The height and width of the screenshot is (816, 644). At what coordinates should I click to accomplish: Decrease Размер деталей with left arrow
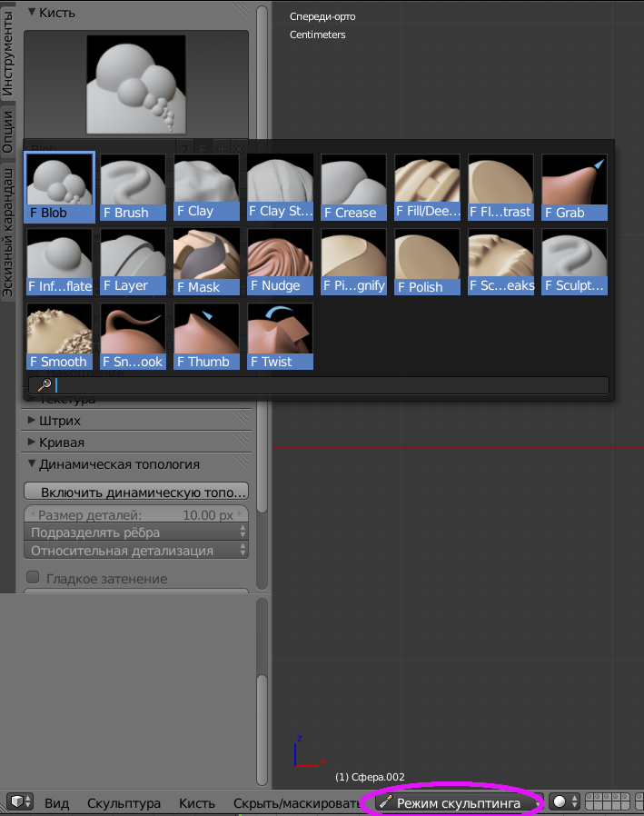point(33,514)
